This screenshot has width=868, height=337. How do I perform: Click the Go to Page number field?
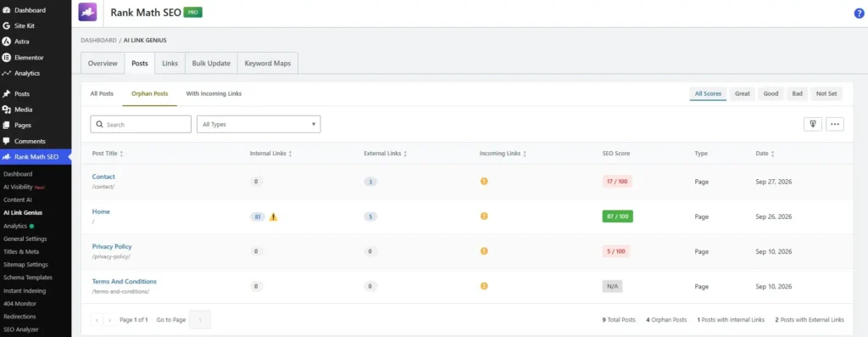coord(200,320)
